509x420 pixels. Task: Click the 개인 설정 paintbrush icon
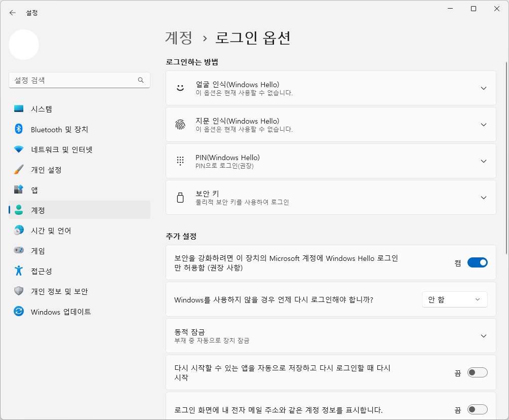coord(19,170)
